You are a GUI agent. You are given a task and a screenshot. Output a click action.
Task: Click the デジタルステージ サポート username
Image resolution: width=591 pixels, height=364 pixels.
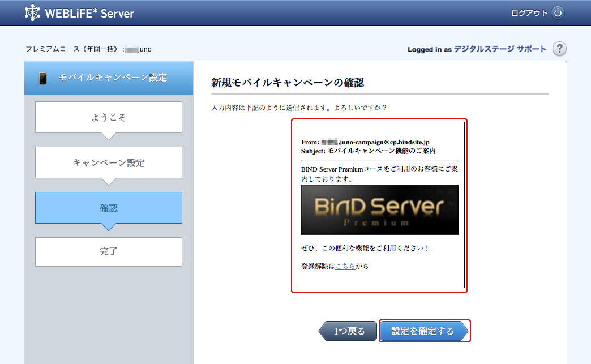[500, 49]
